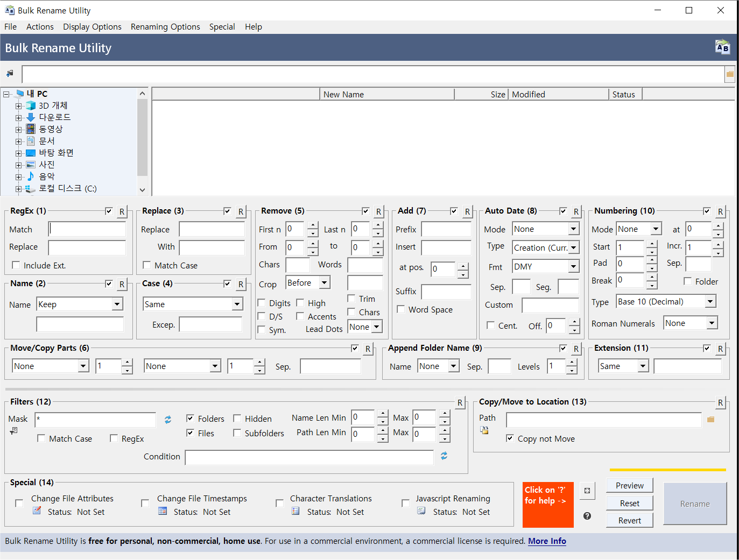This screenshot has height=560, width=739.
Task: Click the Preview button
Action: click(630, 485)
